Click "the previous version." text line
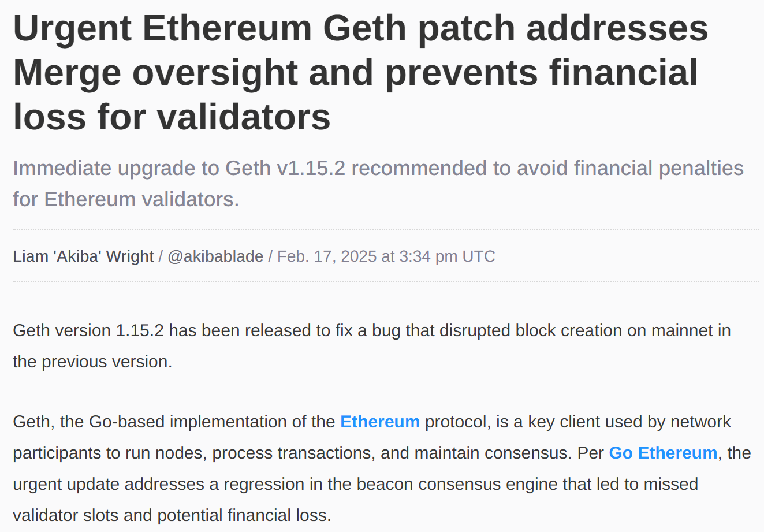This screenshot has width=764, height=532. (92, 362)
